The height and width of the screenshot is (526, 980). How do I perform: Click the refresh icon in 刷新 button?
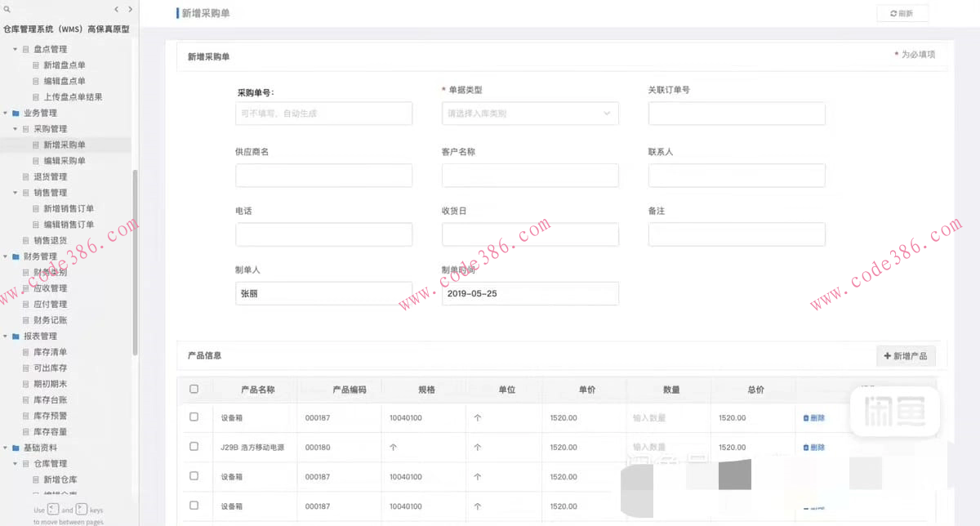pos(893,14)
